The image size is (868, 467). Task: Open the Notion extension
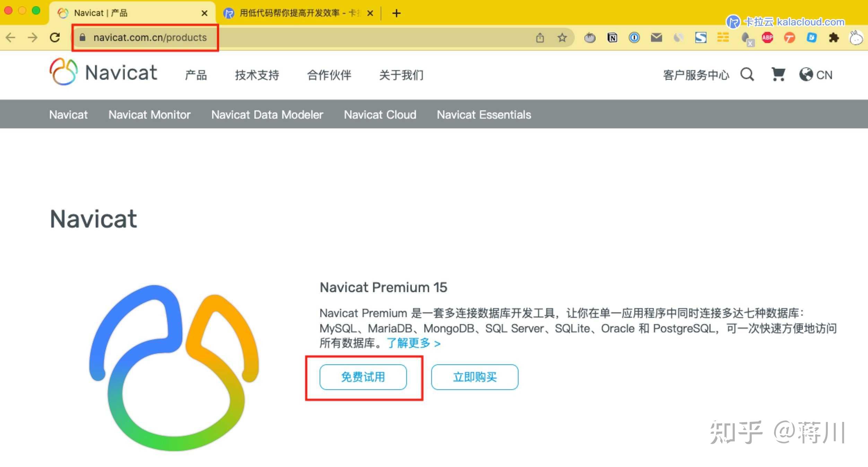(612, 37)
